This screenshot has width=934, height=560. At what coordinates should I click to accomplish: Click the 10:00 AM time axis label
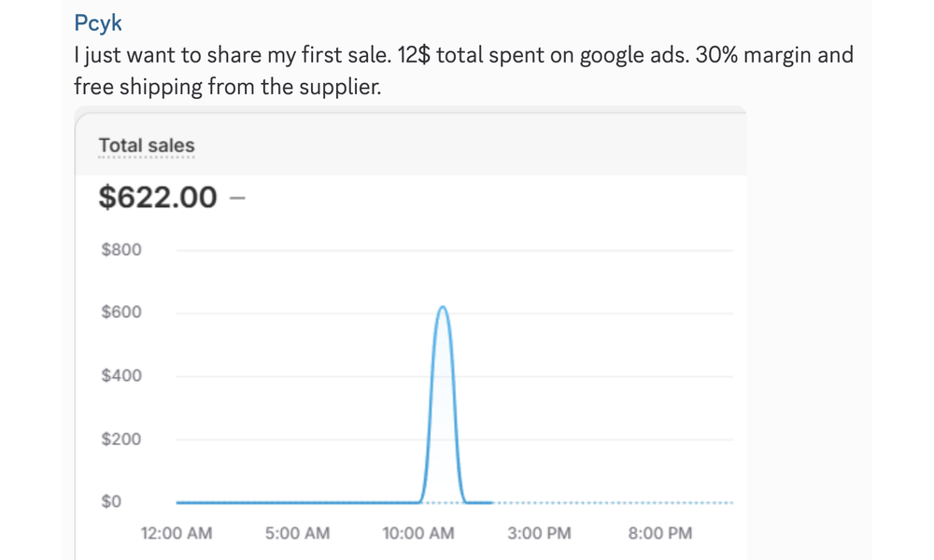[x=418, y=534]
